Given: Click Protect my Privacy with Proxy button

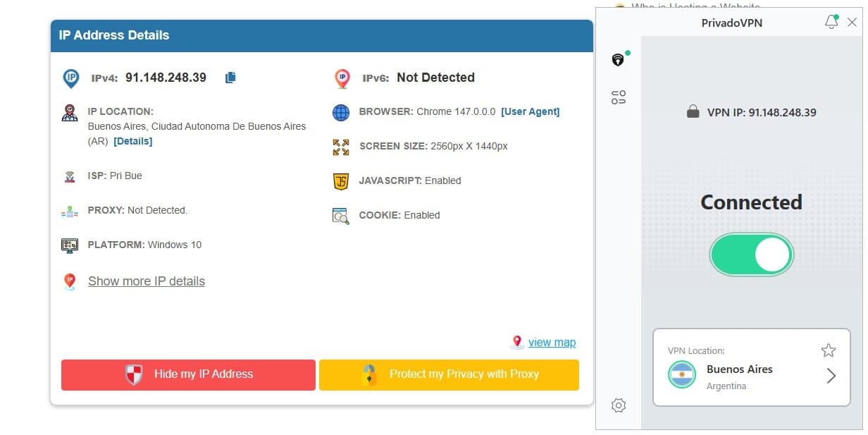Looking at the screenshot, I should click(x=449, y=374).
